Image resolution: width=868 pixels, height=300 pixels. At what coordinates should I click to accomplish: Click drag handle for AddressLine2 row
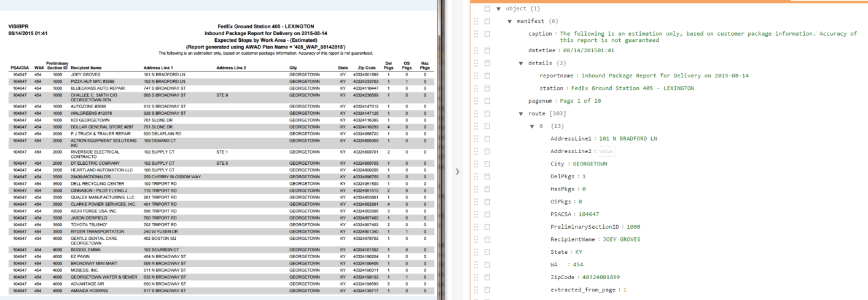click(x=476, y=151)
